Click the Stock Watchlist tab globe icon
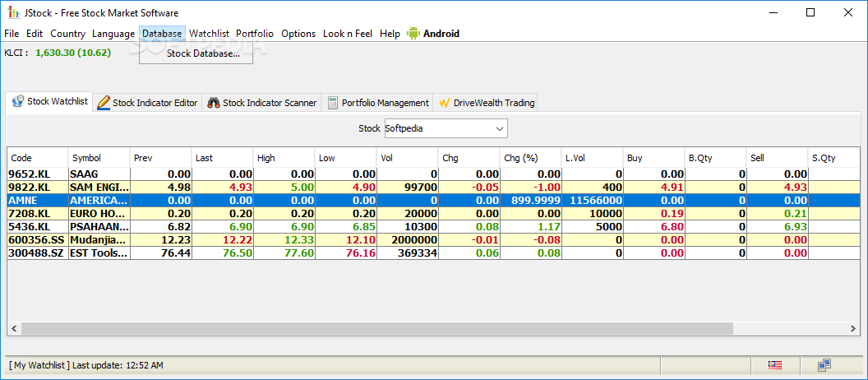This screenshot has width=868, height=380. click(x=18, y=101)
